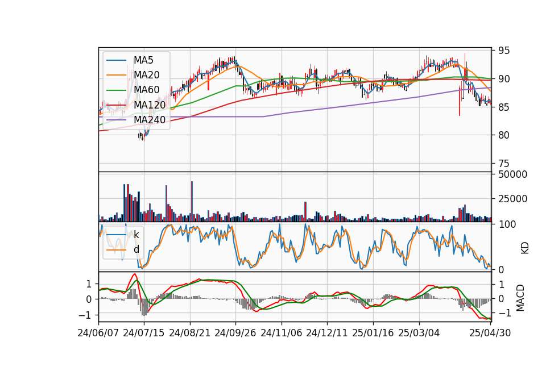
Task: Click the 24/12/11 date axis label
Action: tap(327, 333)
